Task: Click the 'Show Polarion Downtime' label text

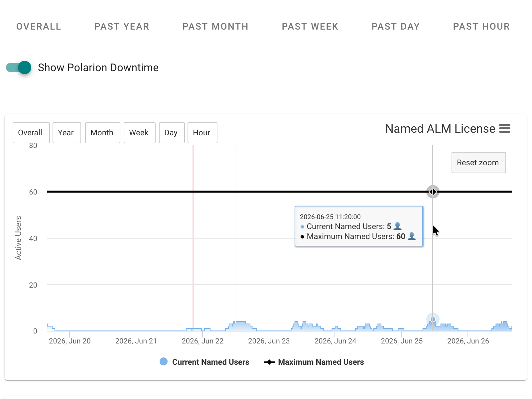Action: (98, 67)
